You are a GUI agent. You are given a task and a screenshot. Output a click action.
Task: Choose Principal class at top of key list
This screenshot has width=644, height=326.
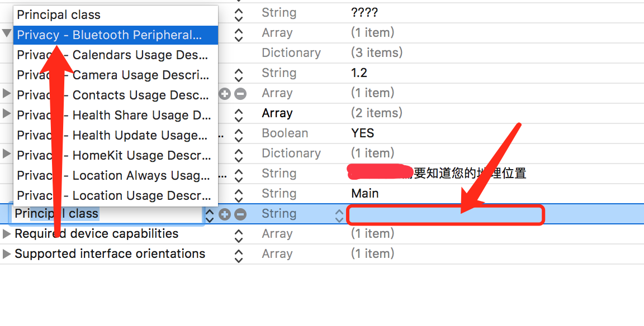[x=116, y=15]
